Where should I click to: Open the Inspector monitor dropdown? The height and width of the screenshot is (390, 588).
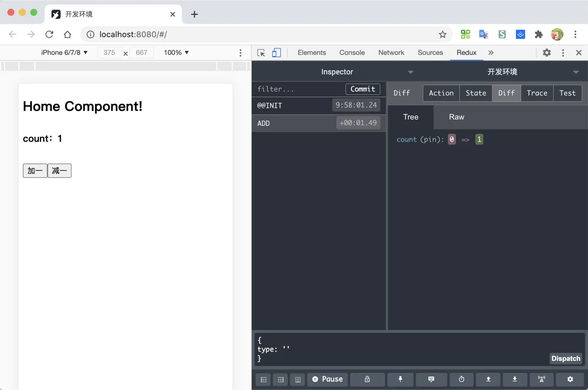tap(337, 72)
